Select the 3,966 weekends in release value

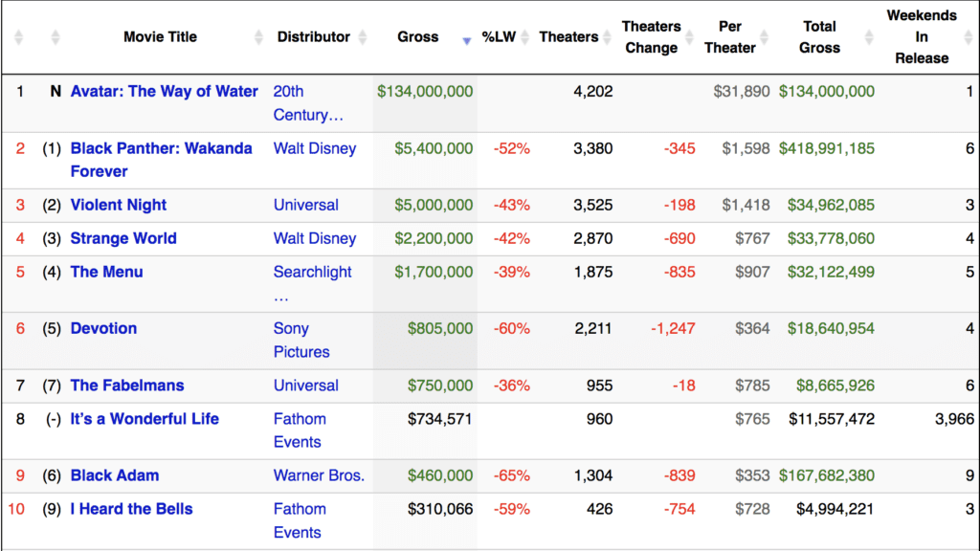954,419
